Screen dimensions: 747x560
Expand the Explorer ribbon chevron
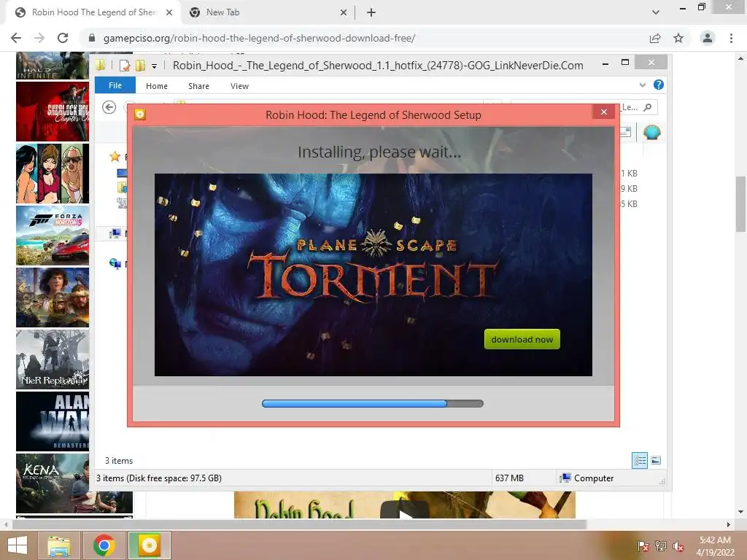642,85
